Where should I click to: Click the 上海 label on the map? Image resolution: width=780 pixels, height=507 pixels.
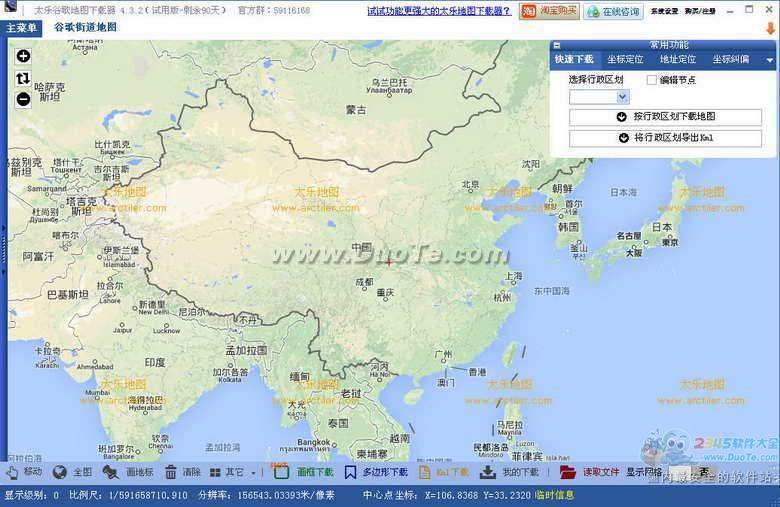(514, 276)
